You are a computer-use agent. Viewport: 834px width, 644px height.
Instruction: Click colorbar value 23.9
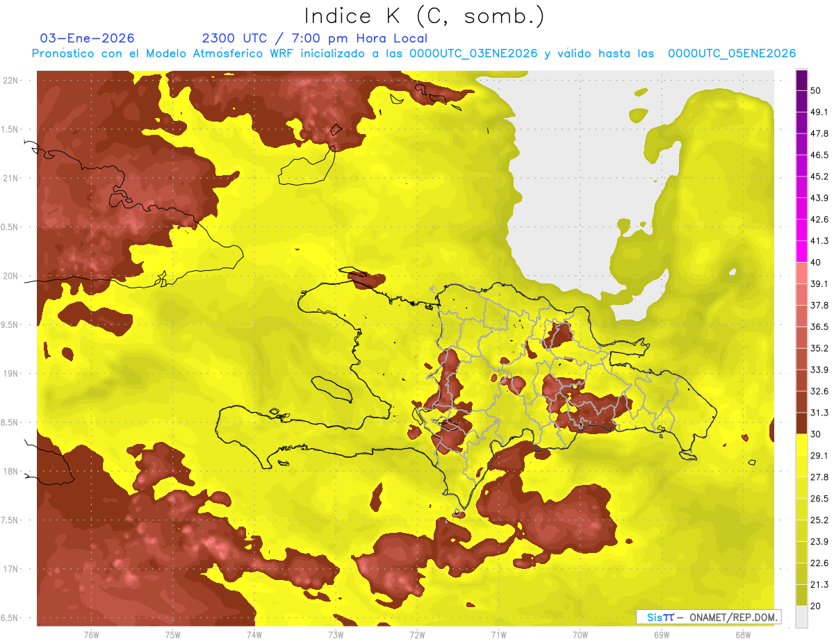click(x=819, y=542)
